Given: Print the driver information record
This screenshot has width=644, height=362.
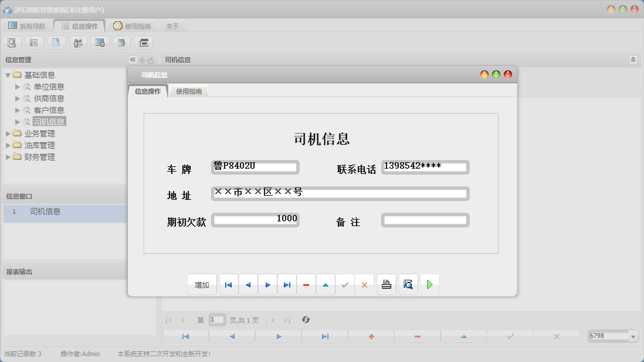Looking at the screenshot, I should pyautogui.click(x=386, y=284).
